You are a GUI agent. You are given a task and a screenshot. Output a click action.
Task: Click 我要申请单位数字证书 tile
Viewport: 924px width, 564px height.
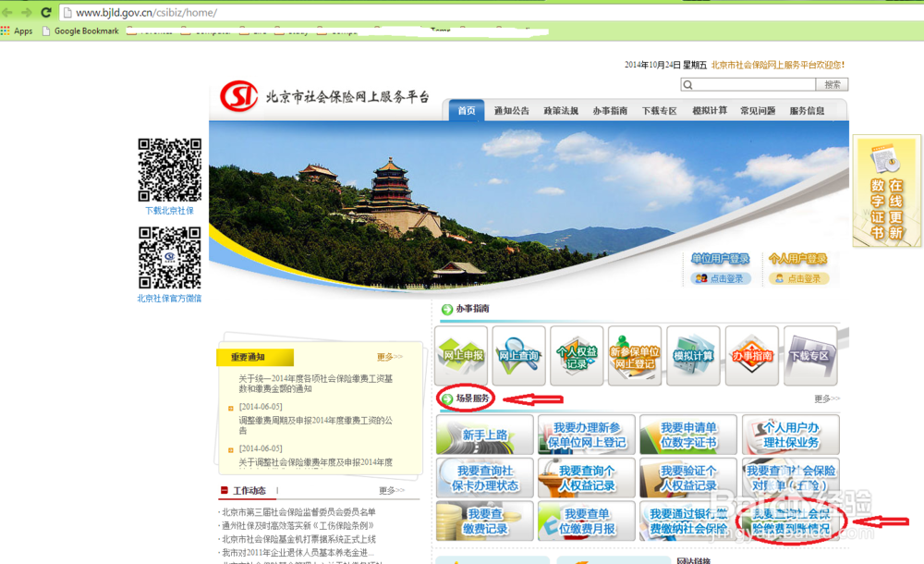pos(688,435)
